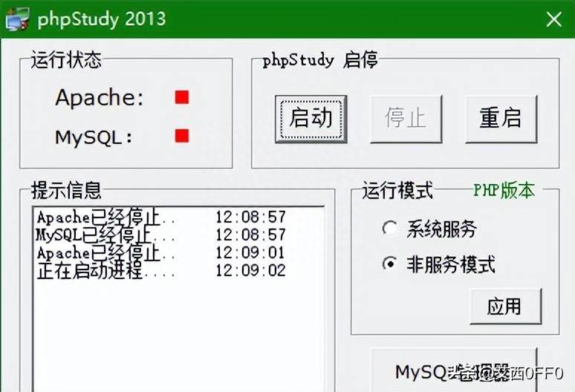The height and width of the screenshot is (392, 575).
Task: Click the 'phpStudy 启停' group label
Action: [320, 60]
